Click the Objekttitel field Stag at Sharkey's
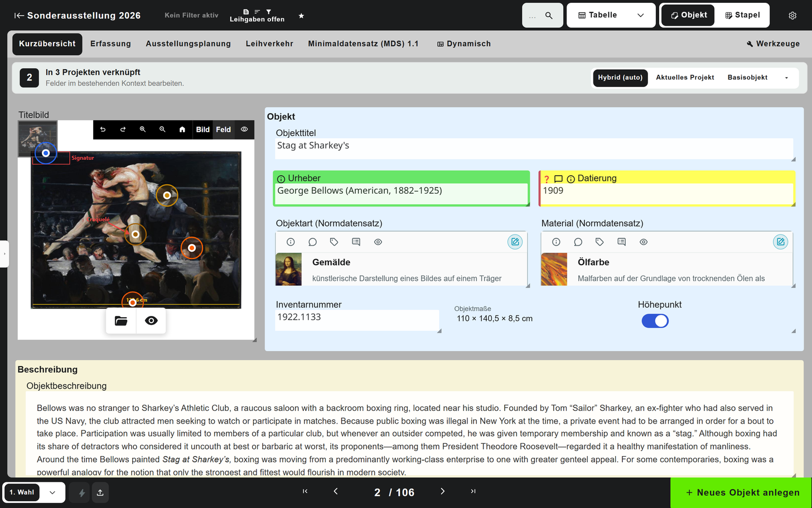 (534, 149)
